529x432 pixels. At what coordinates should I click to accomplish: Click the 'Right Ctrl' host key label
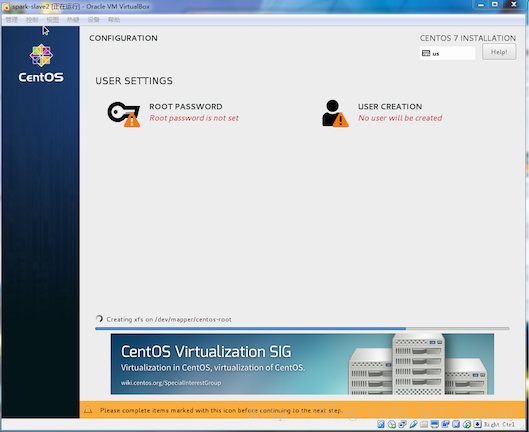coord(499,424)
